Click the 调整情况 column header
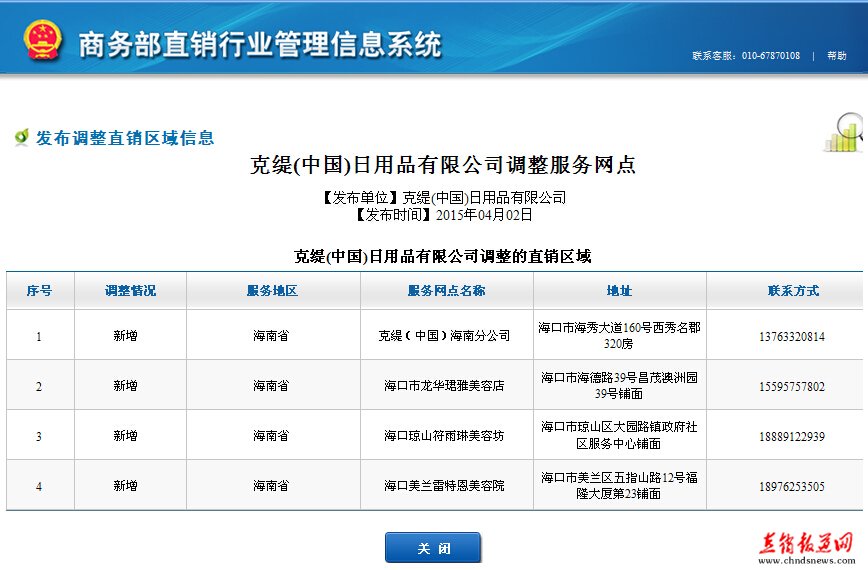 pyautogui.click(x=131, y=291)
